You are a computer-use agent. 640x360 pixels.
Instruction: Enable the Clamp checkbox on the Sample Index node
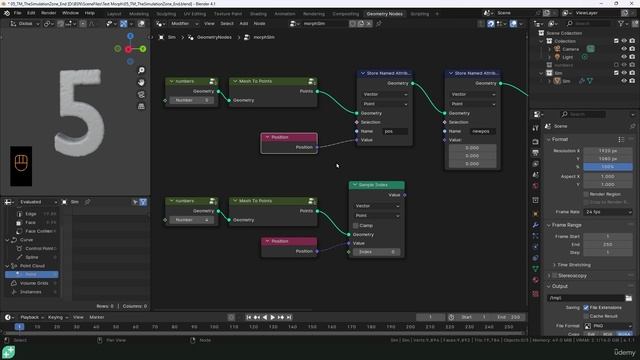click(x=356, y=225)
